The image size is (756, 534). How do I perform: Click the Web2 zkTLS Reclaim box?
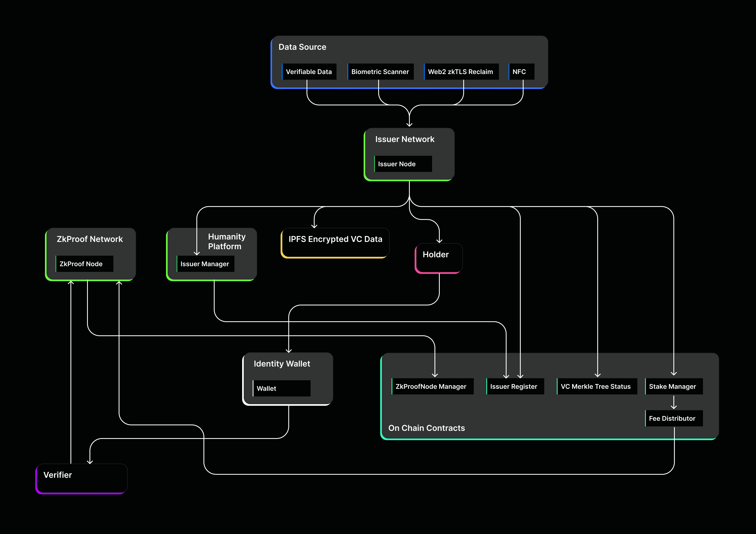pyautogui.click(x=461, y=72)
